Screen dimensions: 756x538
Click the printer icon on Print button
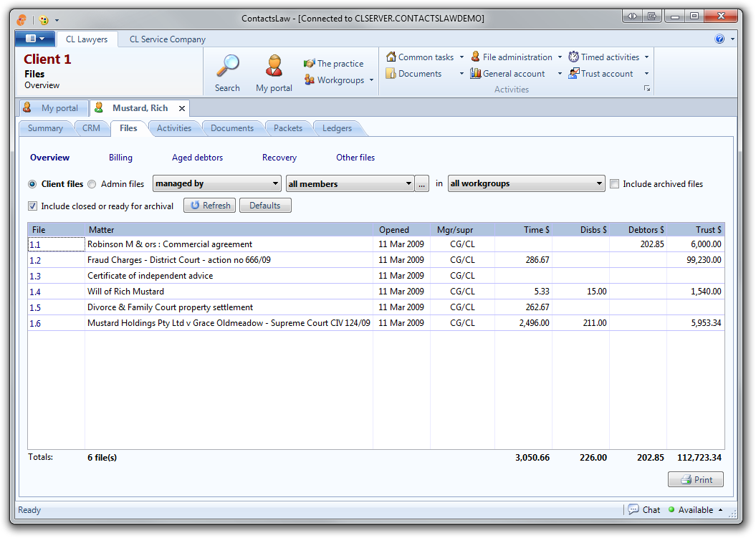[686, 480]
